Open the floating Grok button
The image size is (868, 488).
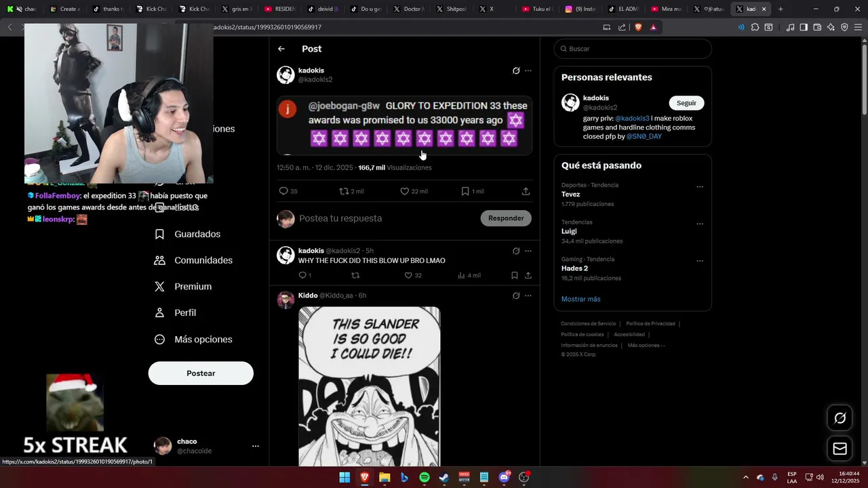[x=840, y=418]
